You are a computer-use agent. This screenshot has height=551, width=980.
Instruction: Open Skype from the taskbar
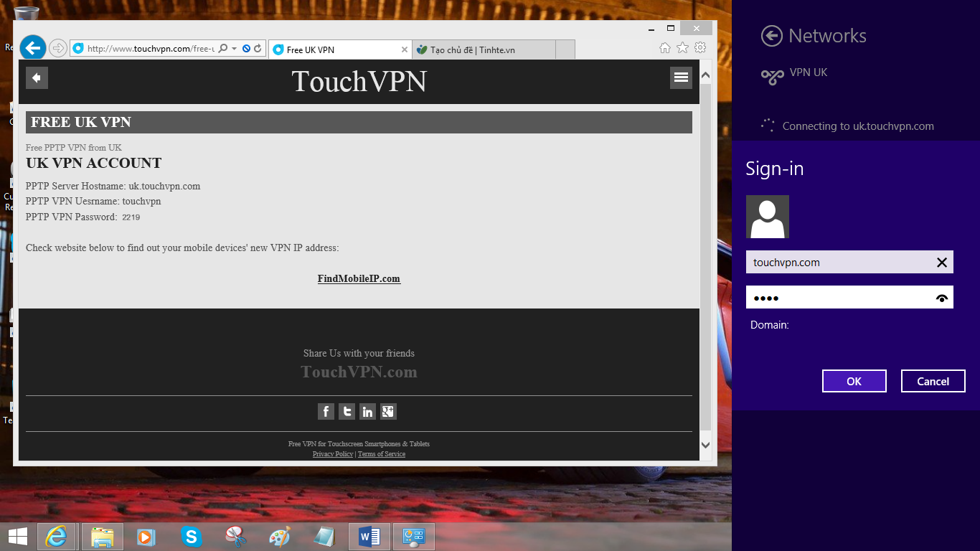coord(191,537)
